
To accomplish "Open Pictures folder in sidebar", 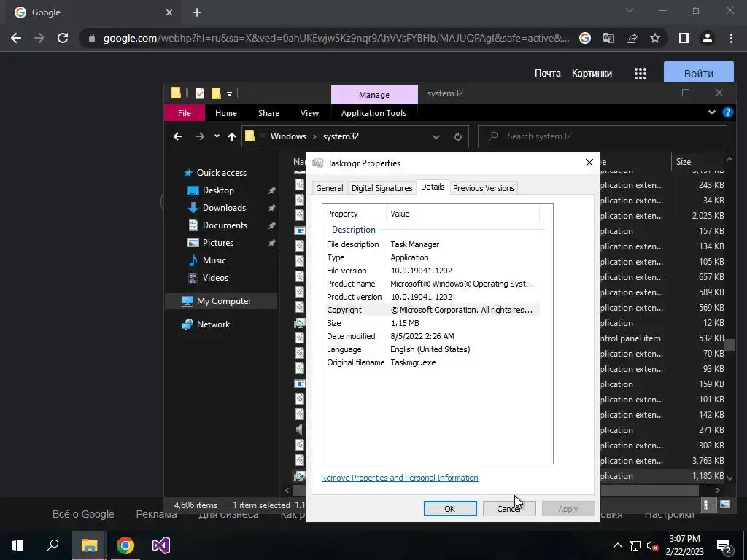I will click(217, 243).
